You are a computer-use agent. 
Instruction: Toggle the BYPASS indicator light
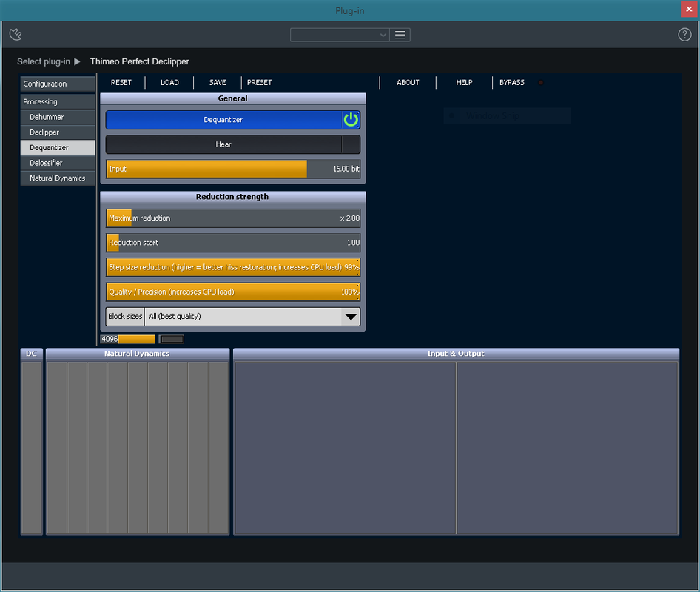[541, 83]
